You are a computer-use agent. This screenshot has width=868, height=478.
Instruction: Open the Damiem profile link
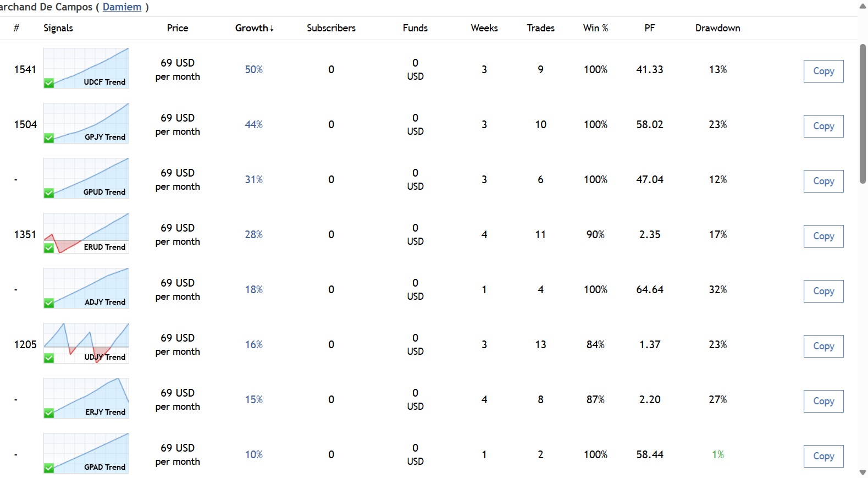122,7
